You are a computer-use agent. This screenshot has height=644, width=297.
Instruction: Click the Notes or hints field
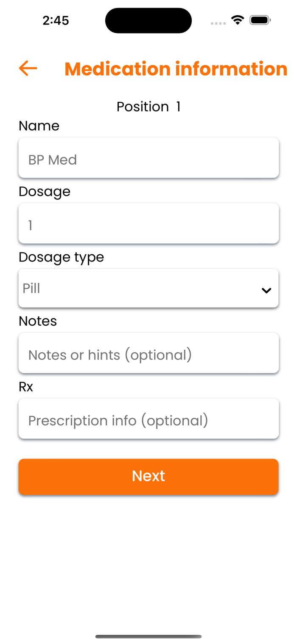click(148, 353)
